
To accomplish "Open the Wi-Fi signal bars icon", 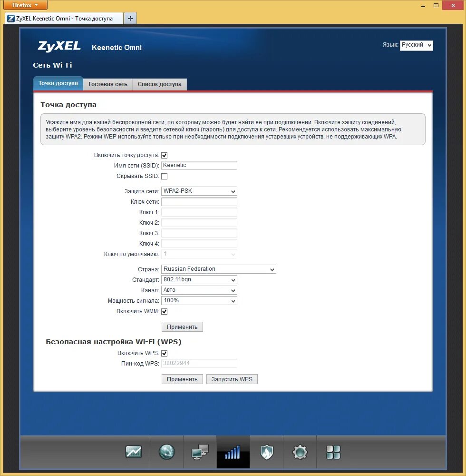I will 233,452.
